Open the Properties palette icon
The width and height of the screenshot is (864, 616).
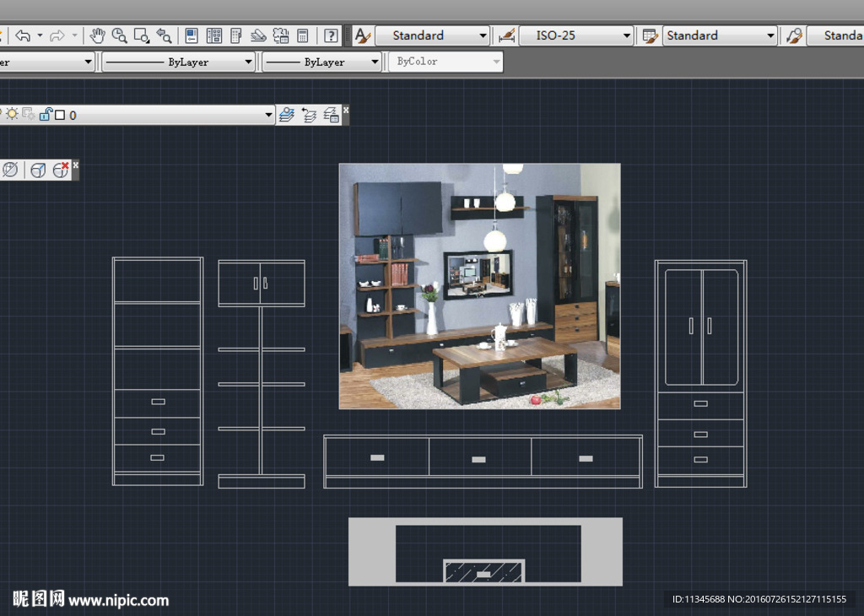[192, 35]
